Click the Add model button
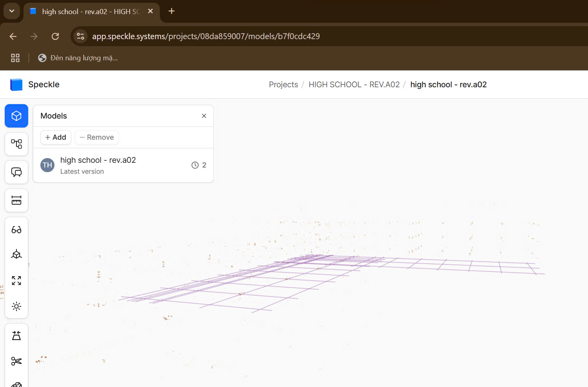 (x=56, y=137)
